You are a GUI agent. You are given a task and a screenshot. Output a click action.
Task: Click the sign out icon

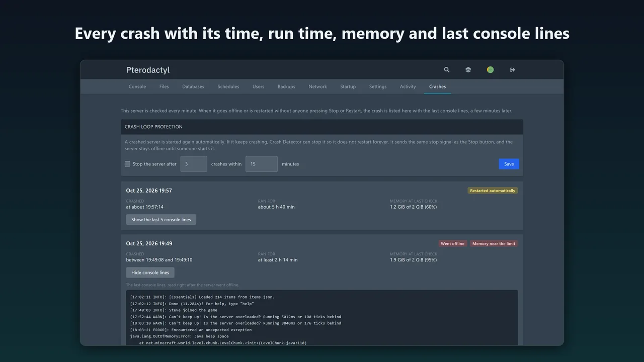[512, 70]
